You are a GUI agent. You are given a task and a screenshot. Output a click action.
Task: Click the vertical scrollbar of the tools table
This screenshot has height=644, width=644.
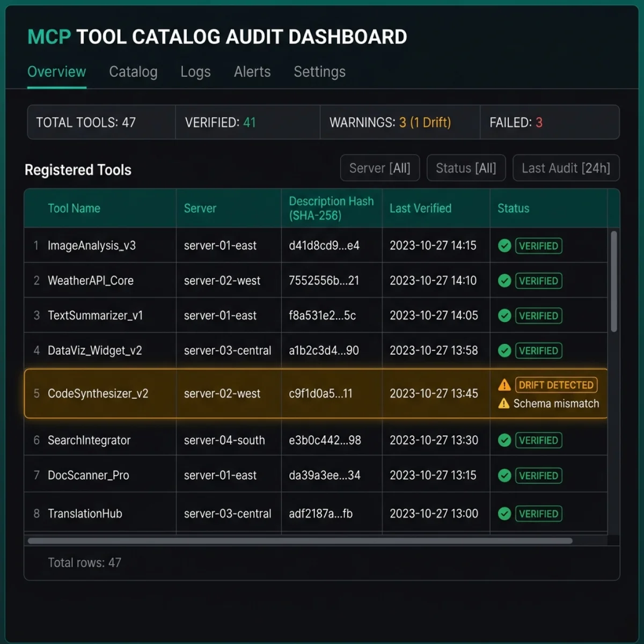[614, 281]
